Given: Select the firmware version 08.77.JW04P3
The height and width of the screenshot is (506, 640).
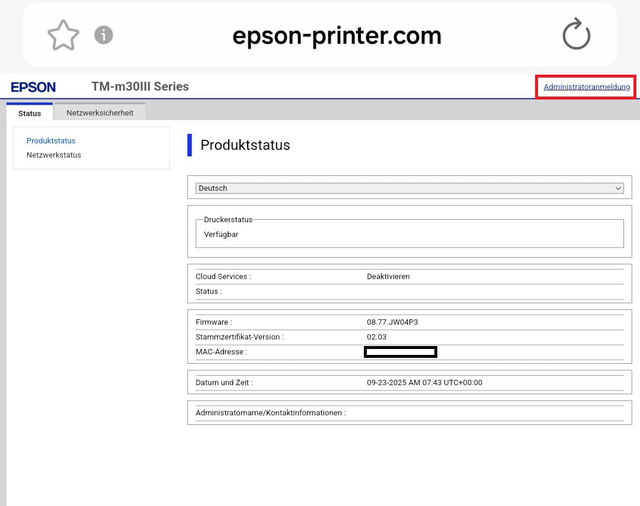Looking at the screenshot, I should point(392,322).
